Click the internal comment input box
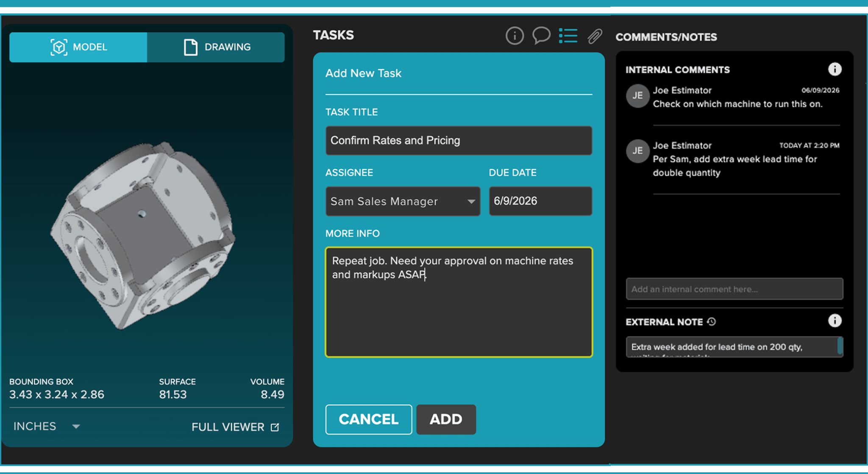This screenshot has height=474, width=868. (734, 289)
